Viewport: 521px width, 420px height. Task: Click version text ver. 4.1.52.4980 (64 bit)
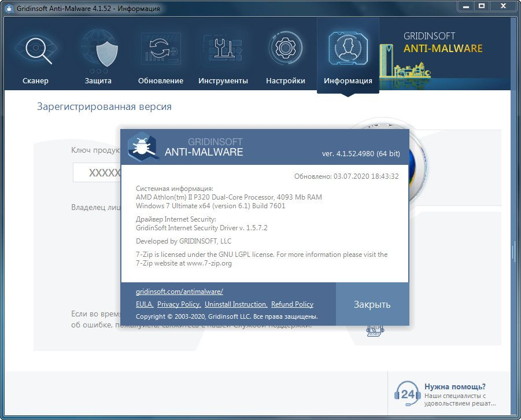point(361,154)
